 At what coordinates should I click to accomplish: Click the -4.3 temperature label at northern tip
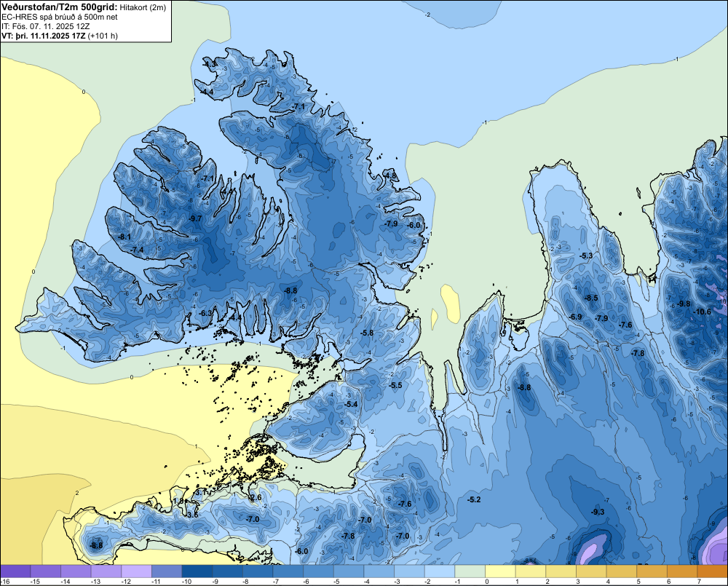coord(210,63)
